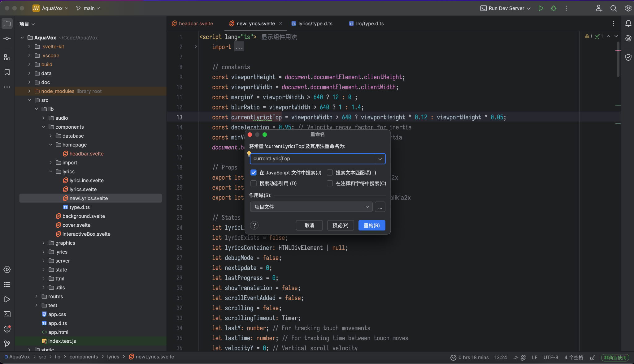
Task: Open Search Everywhere with the magnifier icon
Action: (x=613, y=8)
